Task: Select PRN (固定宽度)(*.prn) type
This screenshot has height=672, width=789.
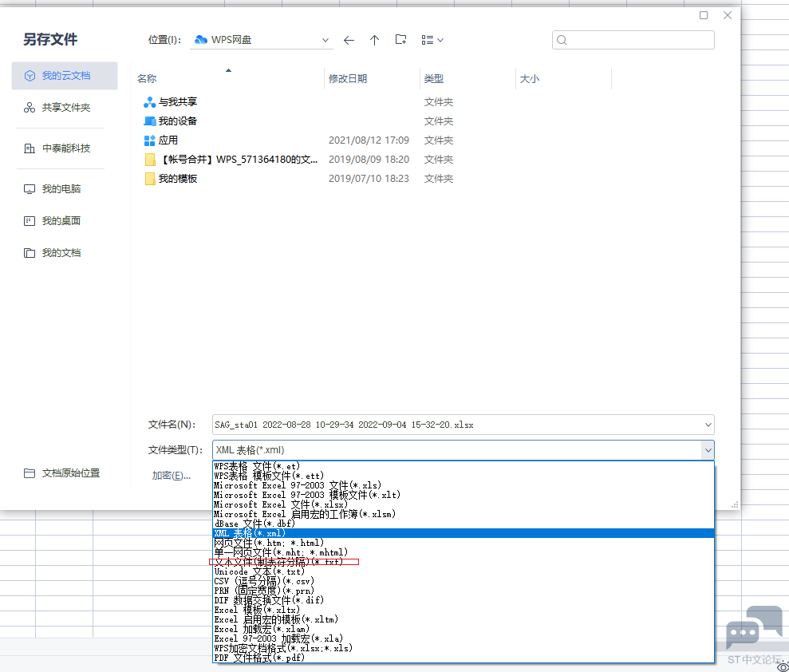Action: coord(464,591)
